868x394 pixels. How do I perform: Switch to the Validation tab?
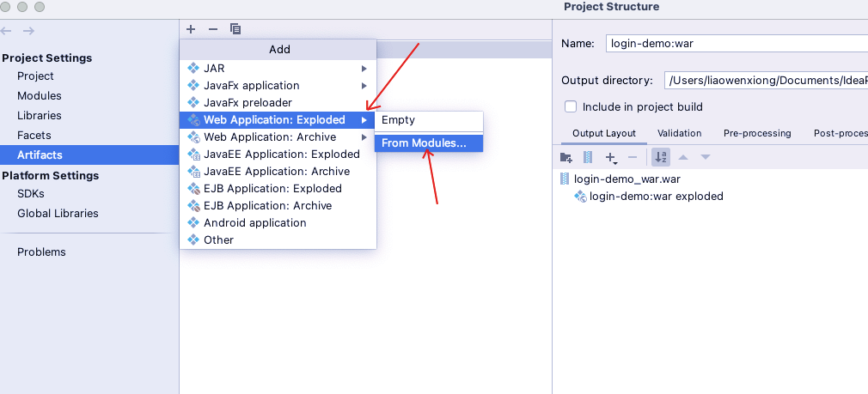(679, 133)
